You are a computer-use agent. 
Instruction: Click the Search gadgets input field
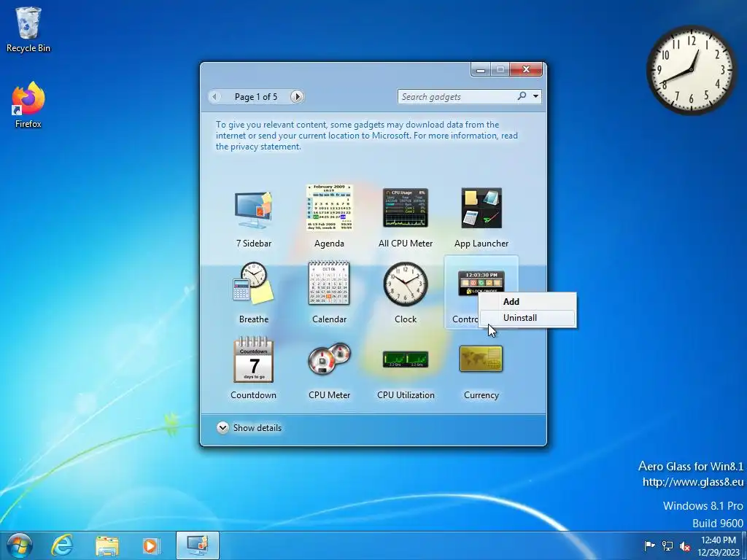[x=457, y=97]
